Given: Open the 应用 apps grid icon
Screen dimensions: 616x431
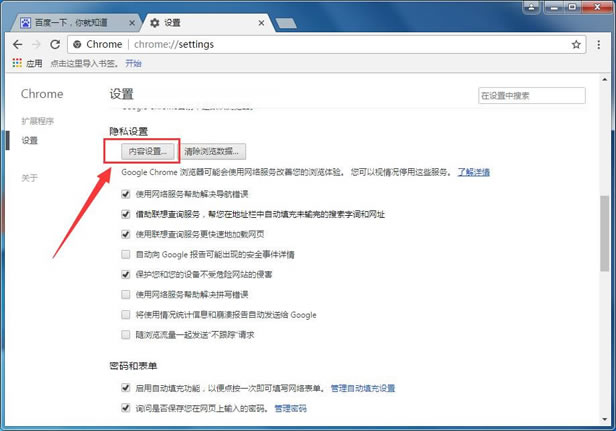Looking at the screenshot, I should point(17,62).
